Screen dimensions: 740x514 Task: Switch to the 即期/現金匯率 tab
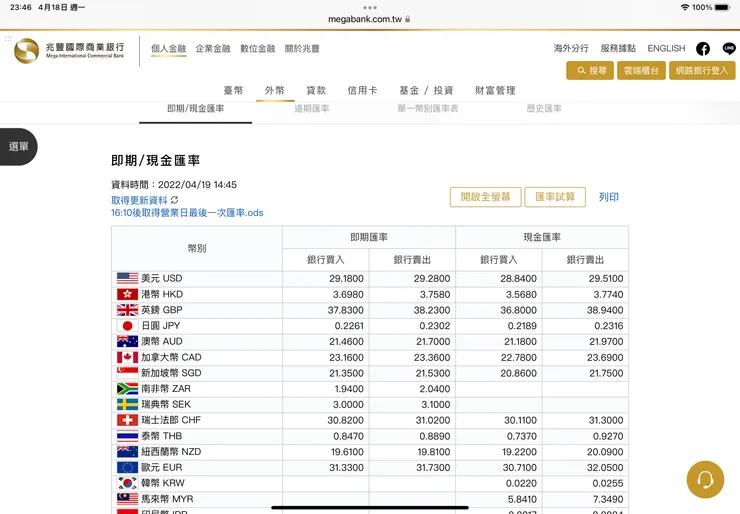[195, 109]
